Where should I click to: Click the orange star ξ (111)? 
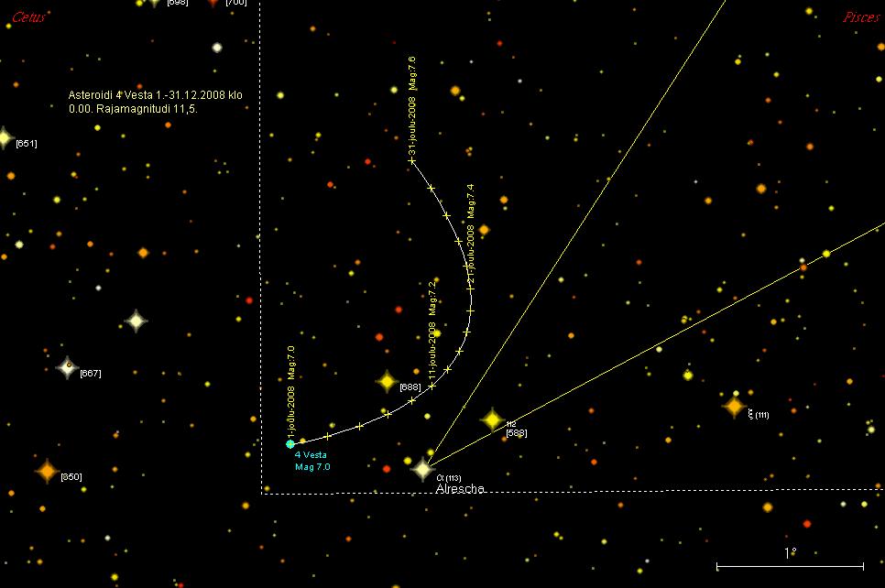(733, 406)
